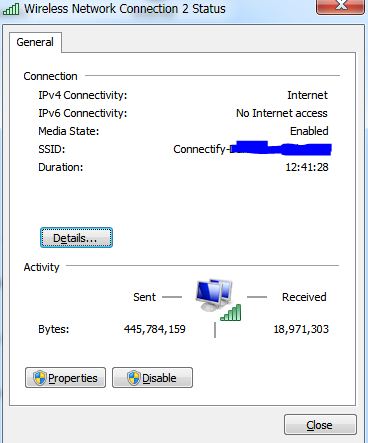This screenshot has height=443, width=368.
Task: Open the Details button
Action: point(76,238)
